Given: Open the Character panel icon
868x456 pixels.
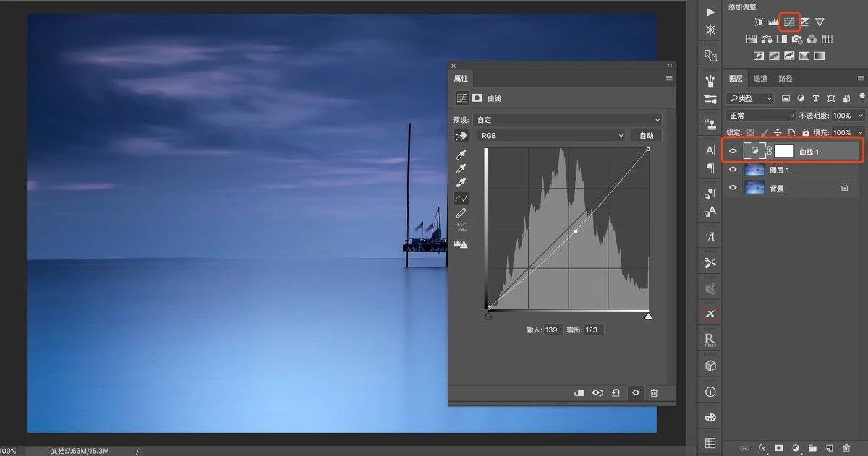Looking at the screenshot, I should [x=710, y=150].
